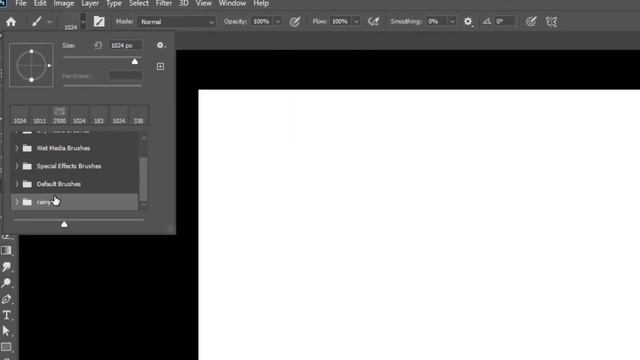
Task: Open the Select menu
Action: click(x=139, y=4)
